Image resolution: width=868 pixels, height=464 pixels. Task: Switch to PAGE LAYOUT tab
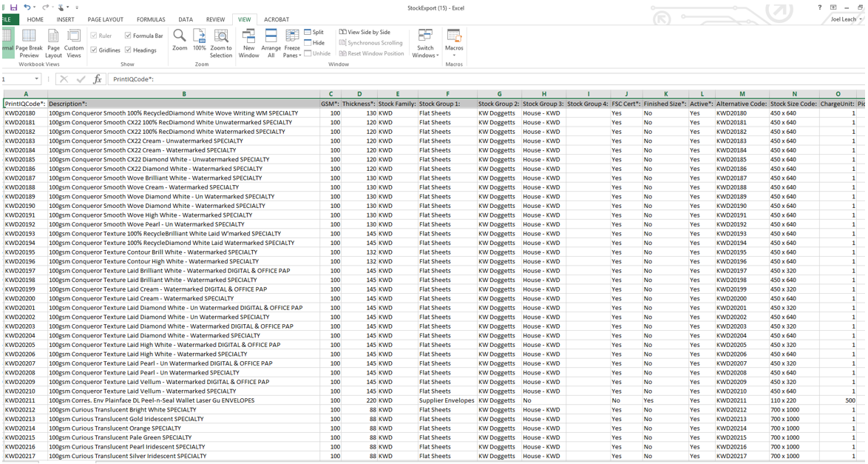point(105,19)
